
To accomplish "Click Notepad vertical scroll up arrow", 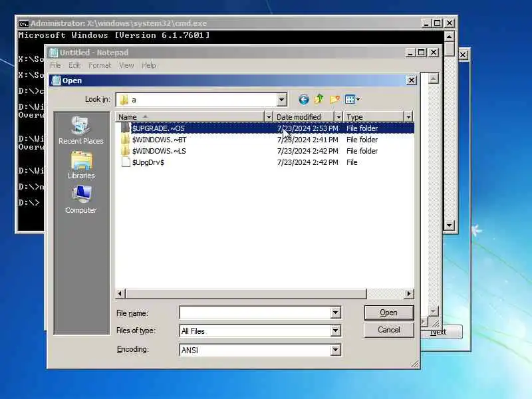I will pyautogui.click(x=434, y=78).
